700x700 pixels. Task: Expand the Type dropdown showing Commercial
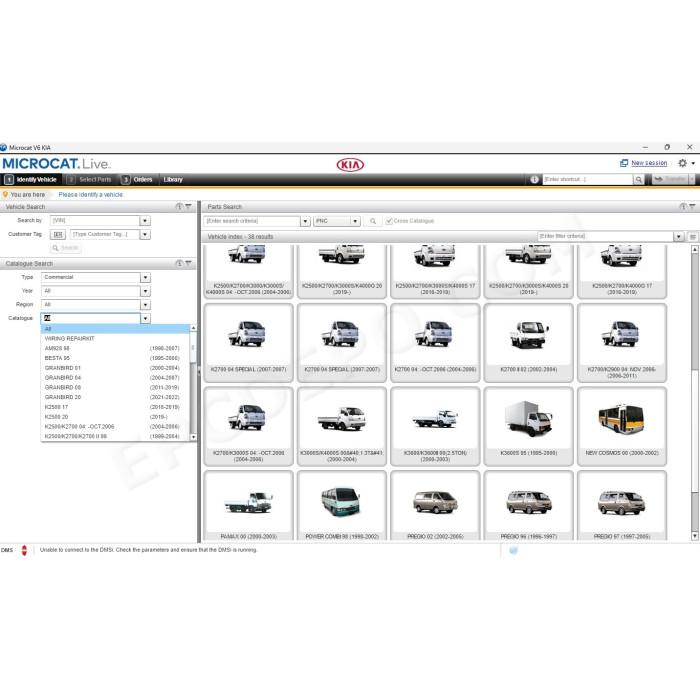coord(146,278)
